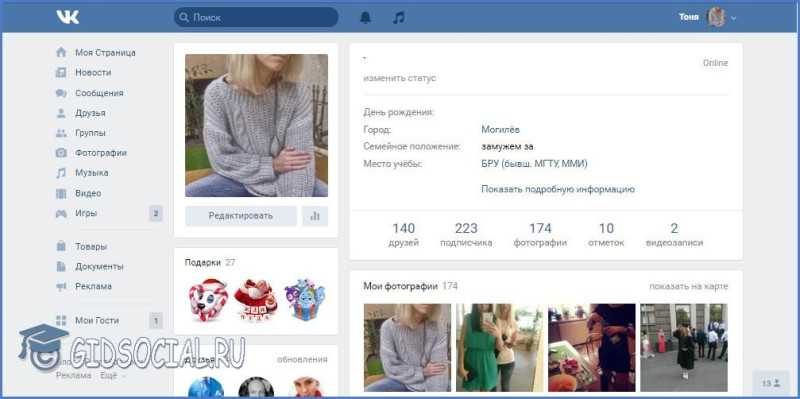Open the music note icon in header
This screenshot has height=399, width=800.
click(399, 17)
